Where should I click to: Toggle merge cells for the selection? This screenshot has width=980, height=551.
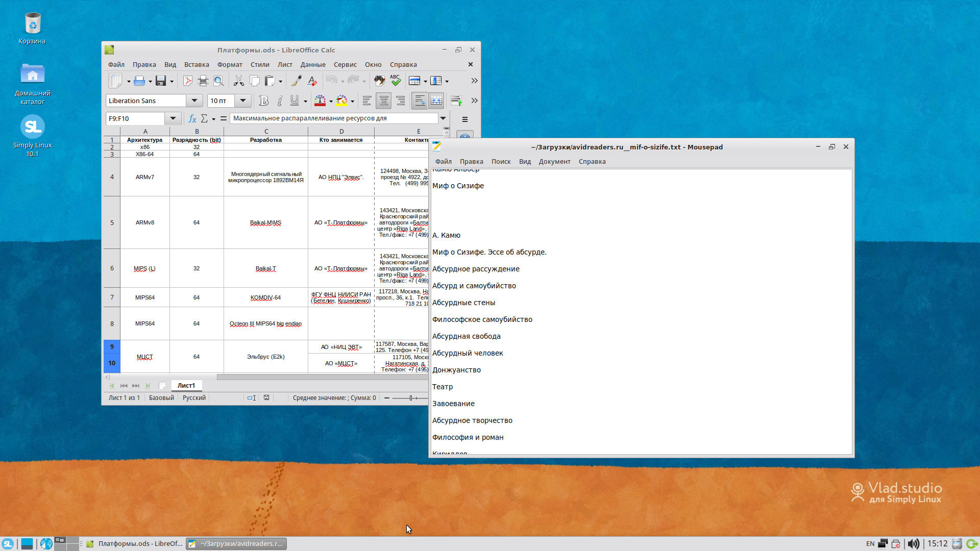pos(436,101)
